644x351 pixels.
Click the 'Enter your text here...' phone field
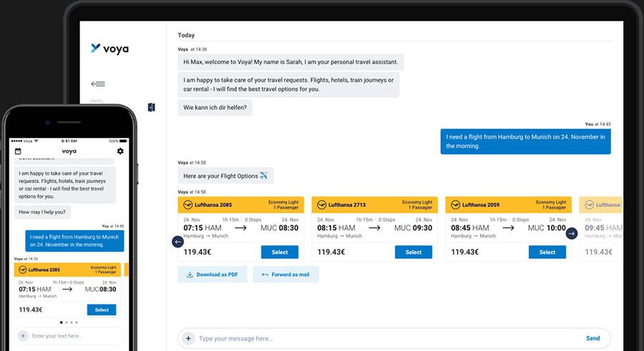(x=70, y=336)
